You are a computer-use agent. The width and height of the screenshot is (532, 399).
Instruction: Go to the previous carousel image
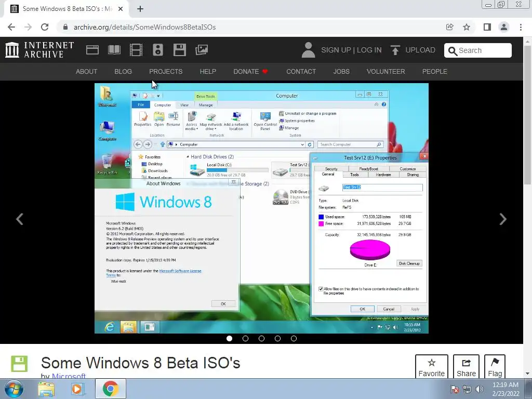click(x=20, y=219)
